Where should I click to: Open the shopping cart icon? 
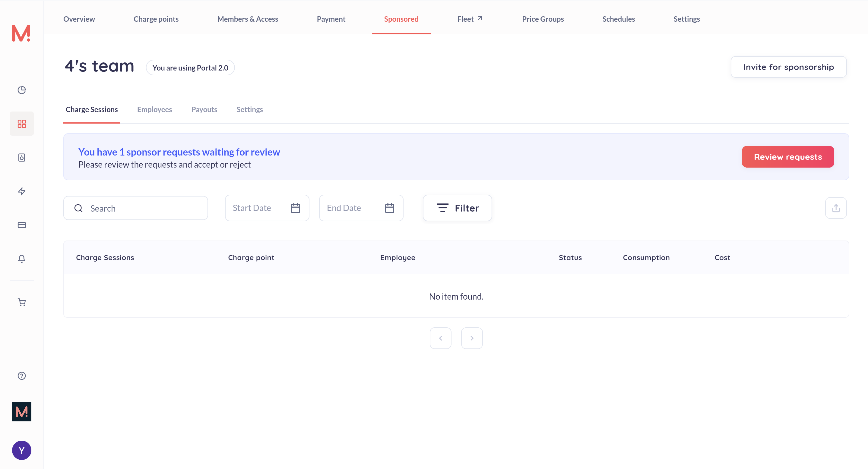(x=22, y=302)
